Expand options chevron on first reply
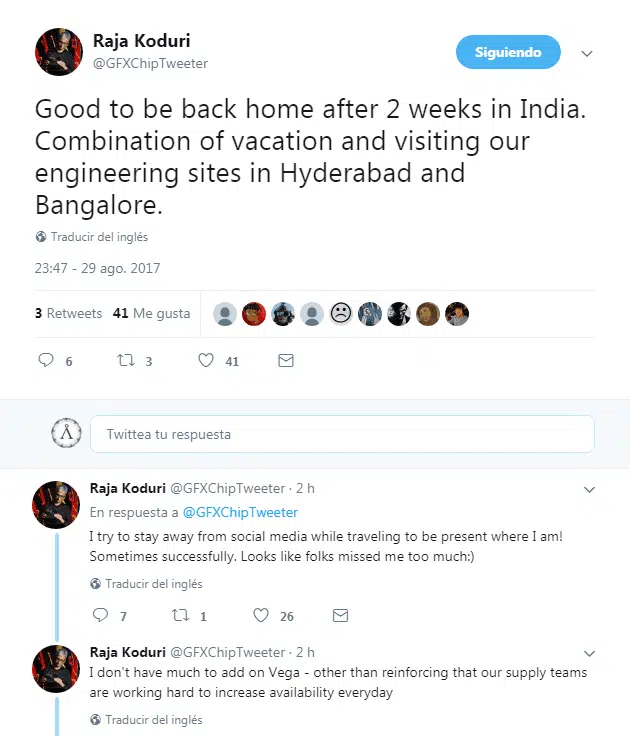Screen dimensions: 630x736 589,490
